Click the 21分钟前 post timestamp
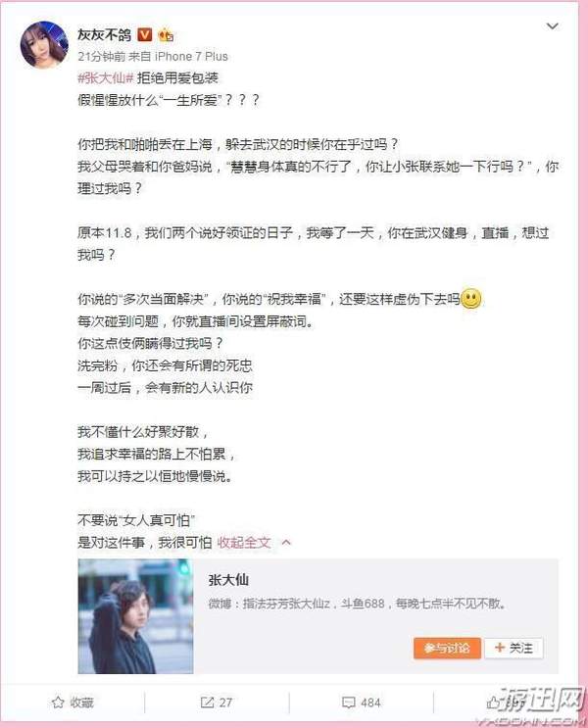The image size is (588, 728). 102,57
